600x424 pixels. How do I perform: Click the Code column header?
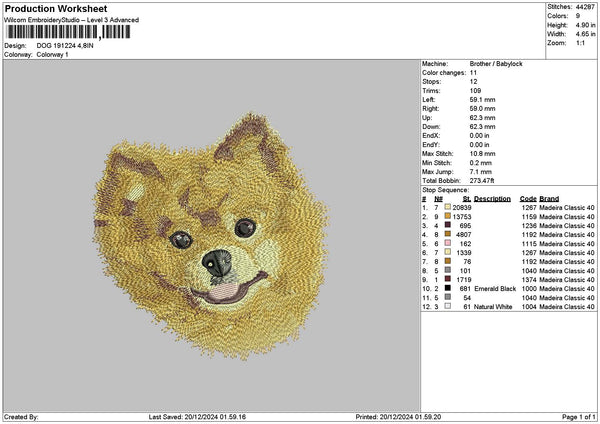point(528,198)
